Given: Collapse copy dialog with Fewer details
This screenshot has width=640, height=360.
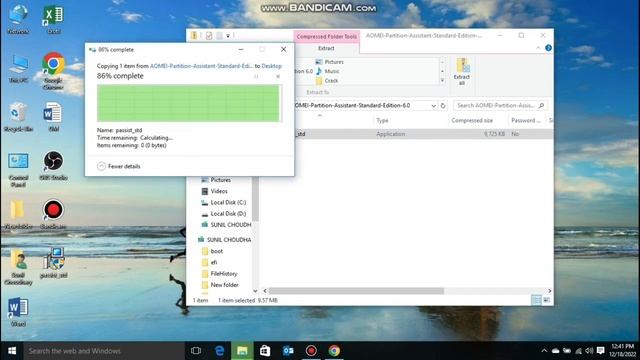Looking at the screenshot, I should click(119, 166).
